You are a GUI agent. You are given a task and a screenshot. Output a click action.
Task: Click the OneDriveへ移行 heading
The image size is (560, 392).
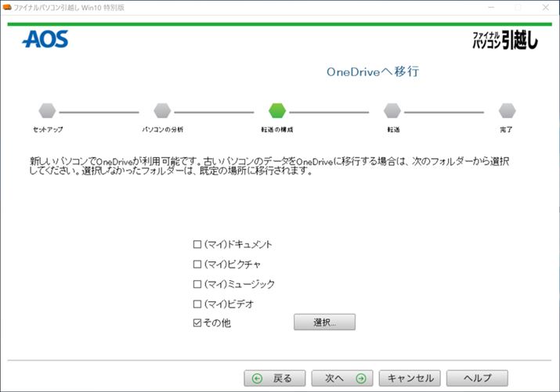(x=373, y=72)
